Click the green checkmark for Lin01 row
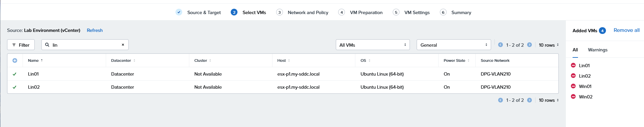The width and height of the screenshot is (644, 127). [14, 74]
